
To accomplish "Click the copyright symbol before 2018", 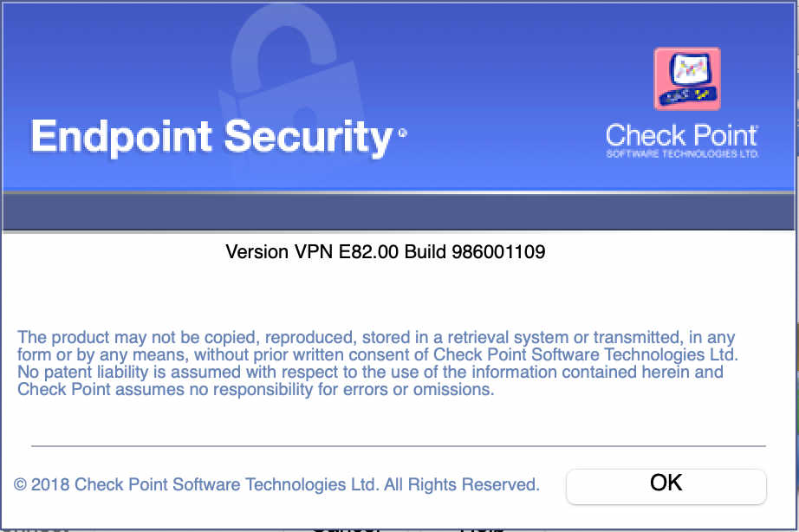I will point(21,484).
